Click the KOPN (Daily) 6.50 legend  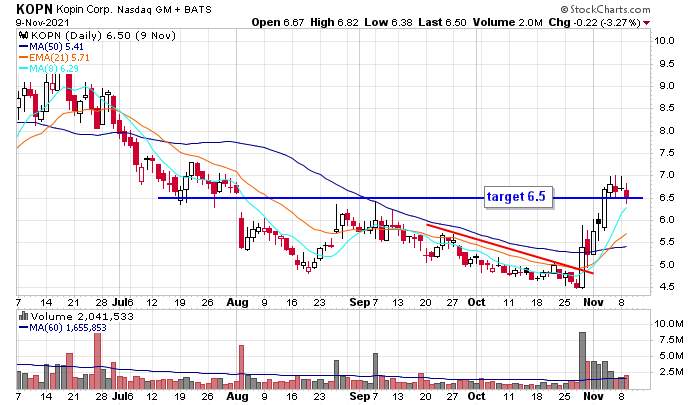click(103, 35)
